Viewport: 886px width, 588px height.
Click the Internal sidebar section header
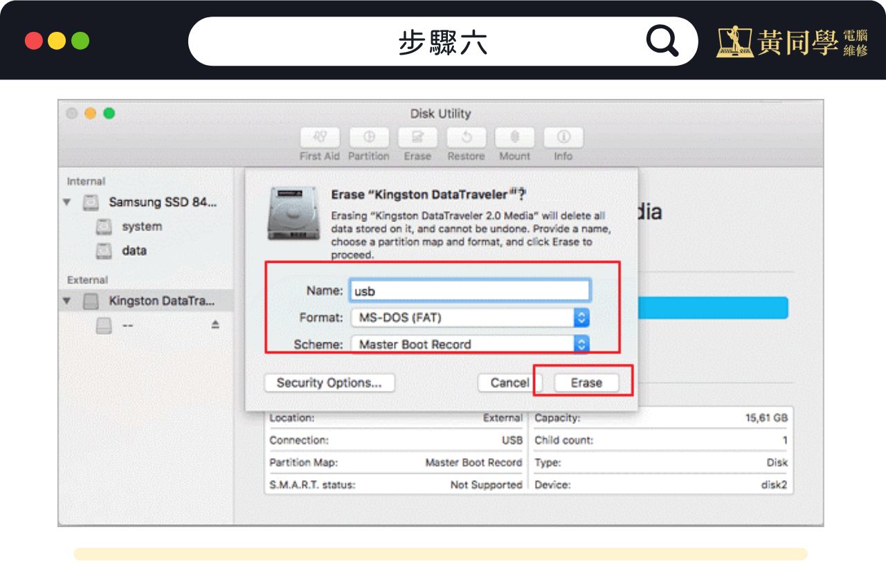87,181
